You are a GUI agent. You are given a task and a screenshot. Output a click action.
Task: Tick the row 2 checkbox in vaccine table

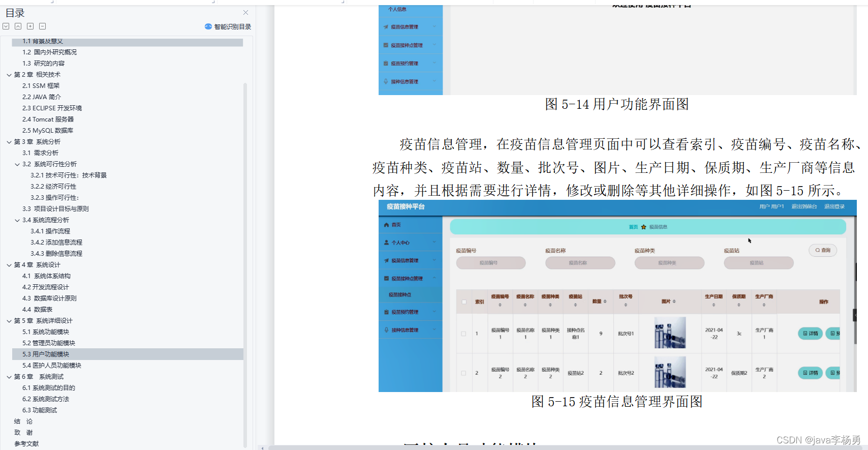463,373
